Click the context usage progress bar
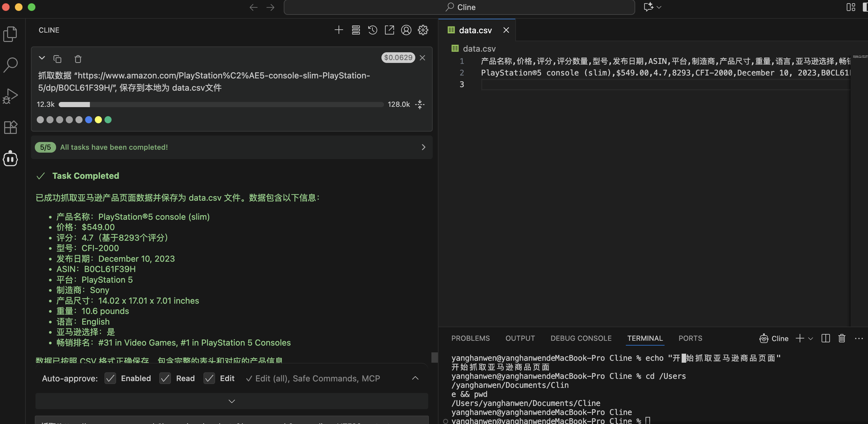 [221, 105]
